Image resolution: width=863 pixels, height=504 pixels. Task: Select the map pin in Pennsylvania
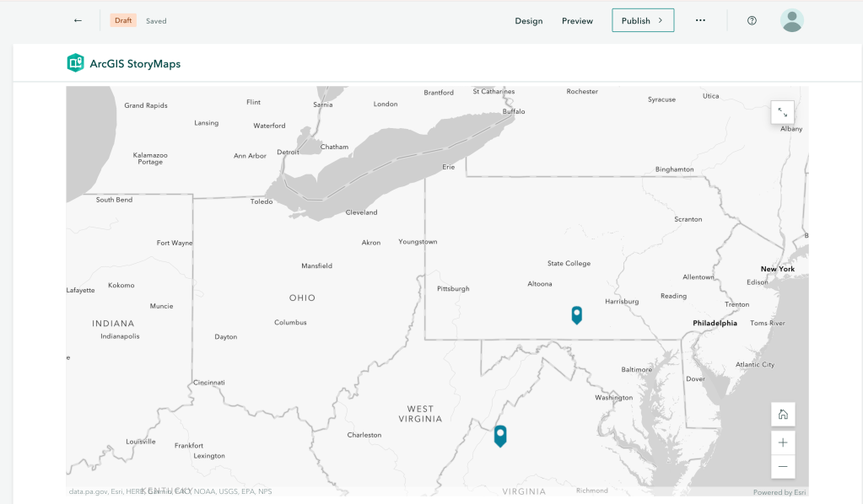click(x=576, y=314)
